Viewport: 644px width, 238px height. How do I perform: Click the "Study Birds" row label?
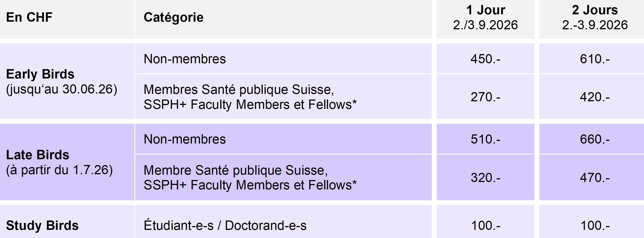[x=42, y=226]
